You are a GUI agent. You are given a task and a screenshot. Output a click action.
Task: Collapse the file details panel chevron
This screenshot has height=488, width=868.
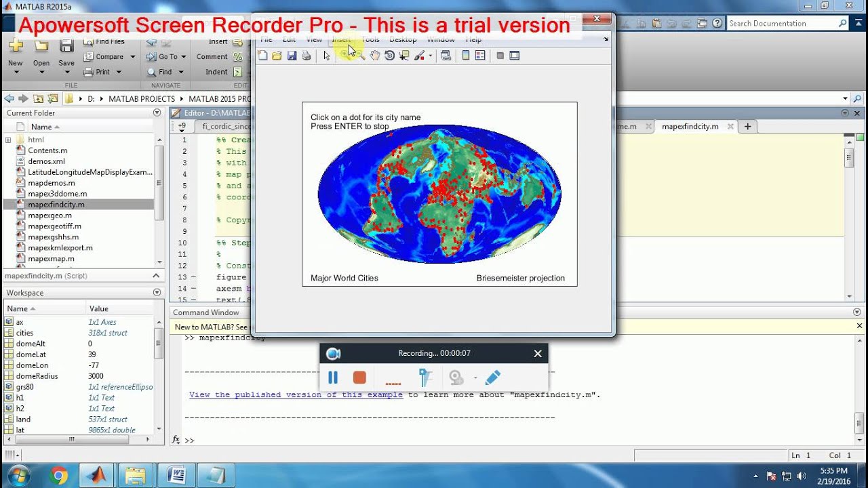tap(157, 276)
